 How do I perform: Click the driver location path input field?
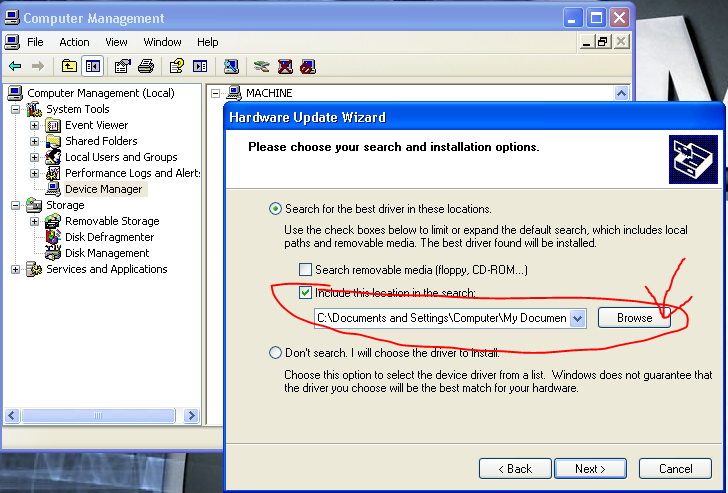(x=442, y=318)
